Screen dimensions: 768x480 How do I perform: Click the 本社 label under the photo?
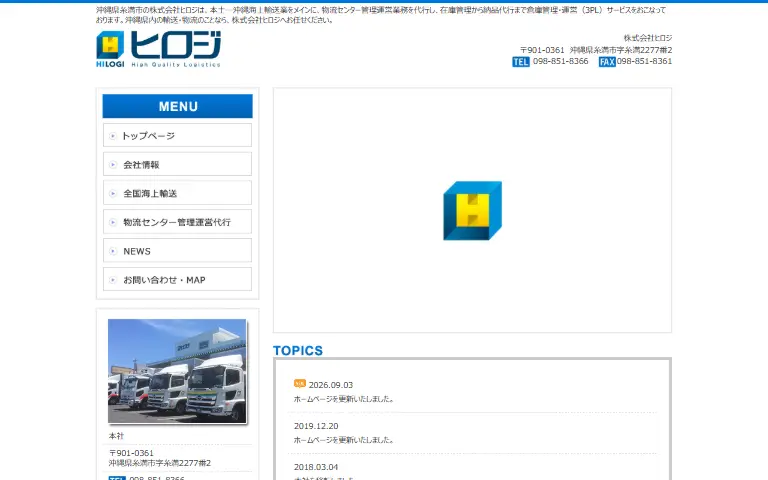pyautogui.click(x=116, y=436)
